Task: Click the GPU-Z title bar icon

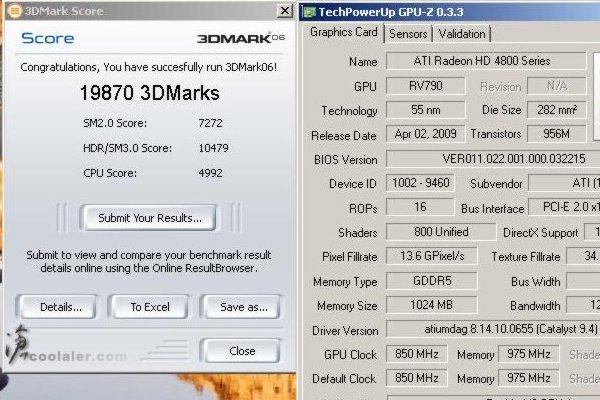Action: (308, 12)
